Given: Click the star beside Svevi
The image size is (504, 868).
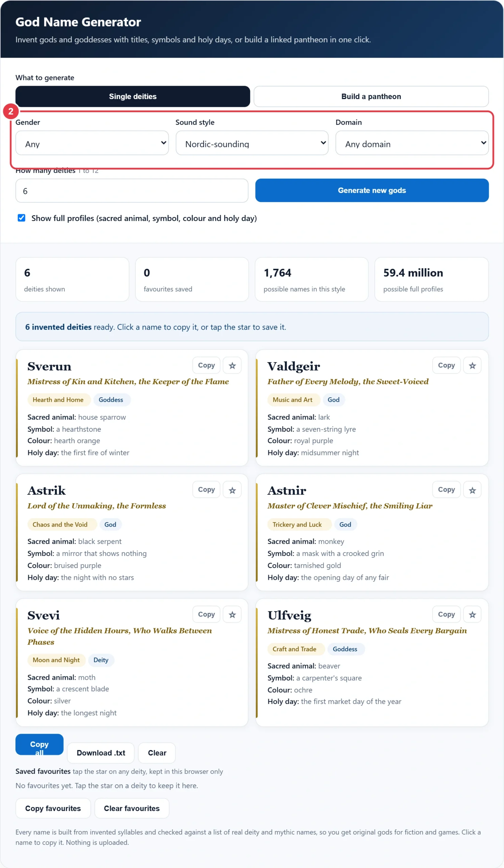Looking at the screenshot, I should tap(232, 614).
